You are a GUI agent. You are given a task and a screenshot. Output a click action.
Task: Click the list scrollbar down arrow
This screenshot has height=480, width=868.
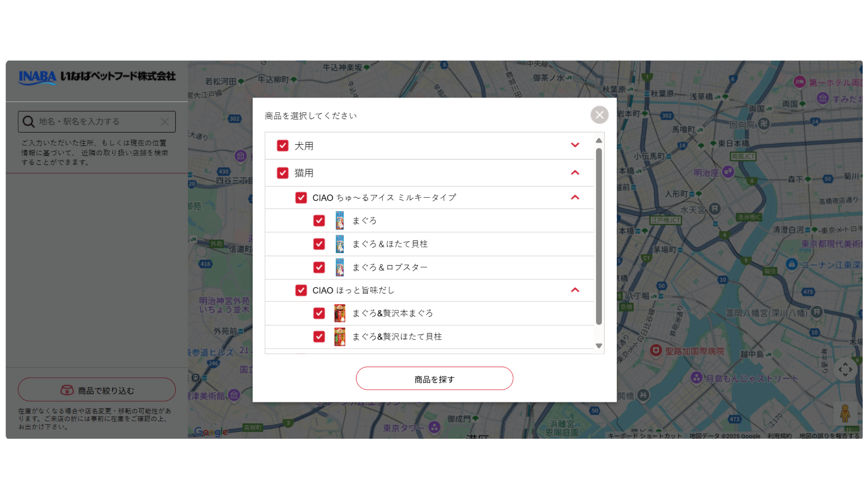coord(599,346)
